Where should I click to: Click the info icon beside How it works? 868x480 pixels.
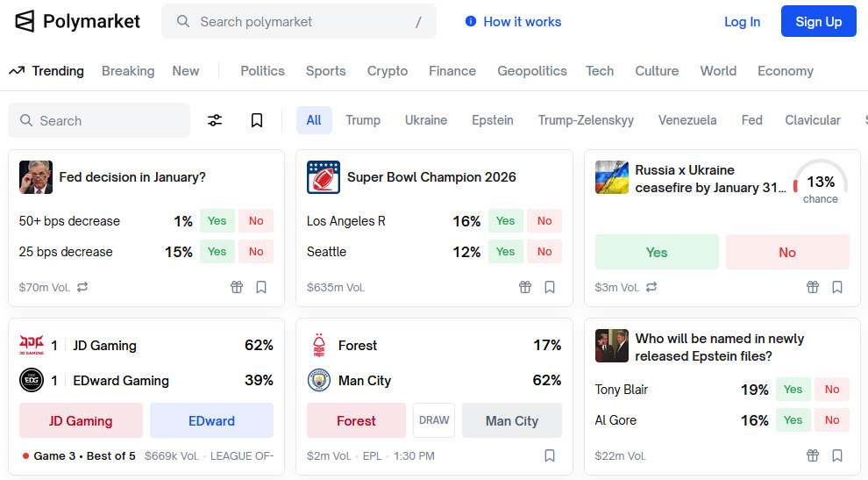pyautogui.click(x=471, y=21)
